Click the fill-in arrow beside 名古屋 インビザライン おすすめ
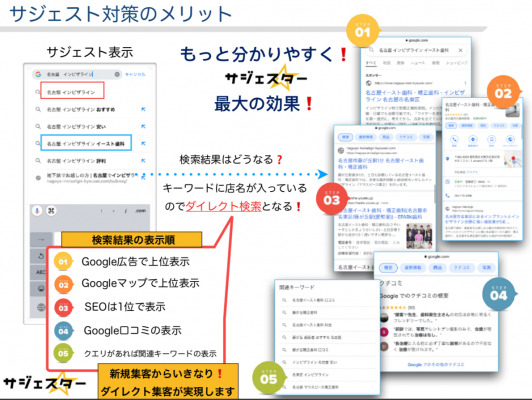Image resolution: width=532 pixels, height=400 pixels. [143, 109]
